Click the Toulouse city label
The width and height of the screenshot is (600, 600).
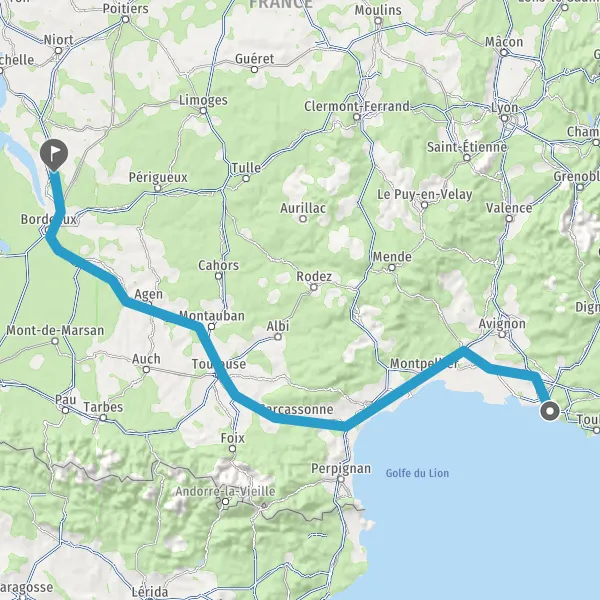pos(219,364)
